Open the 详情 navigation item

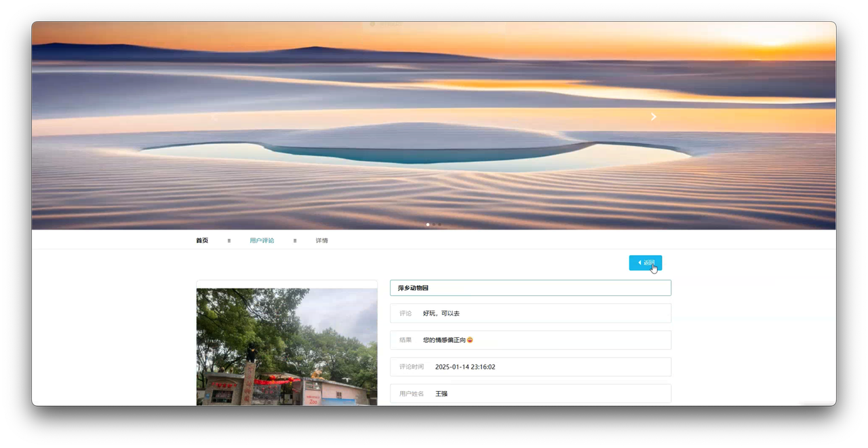[x=321, y=240]
